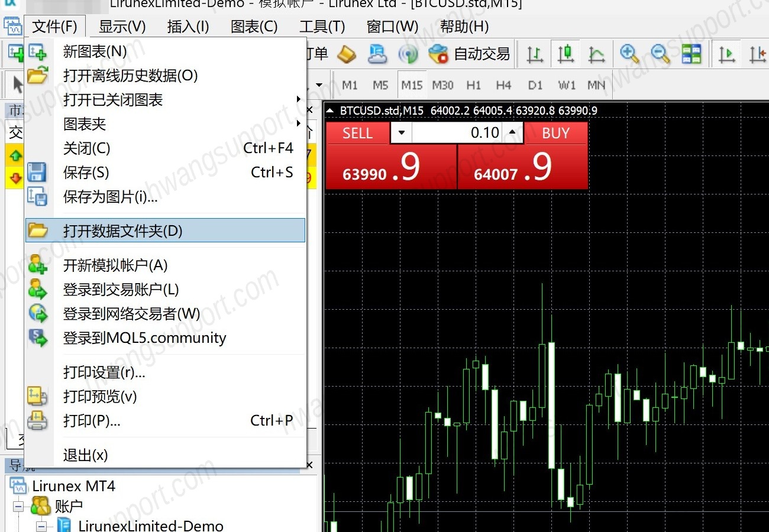Click the zoom out magnifier icon
This screenshot has height=532, width=769.
pos(660,54)
